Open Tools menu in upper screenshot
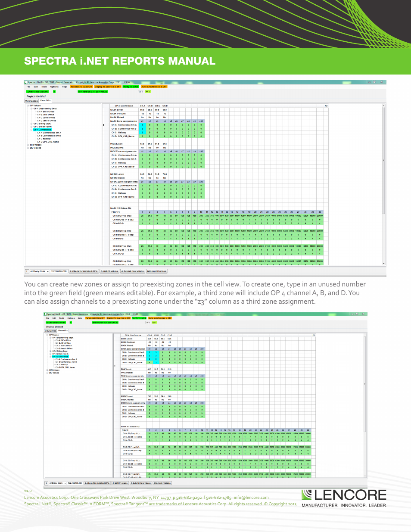Viewport: 411px width, 532px height. pyautogui.click(x=44, y=87)
